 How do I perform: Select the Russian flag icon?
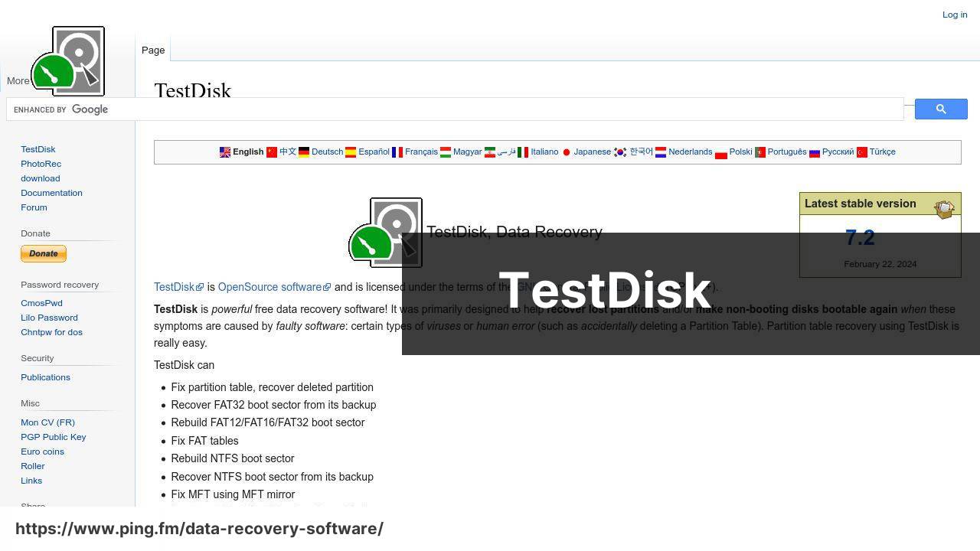pos(815,152)
